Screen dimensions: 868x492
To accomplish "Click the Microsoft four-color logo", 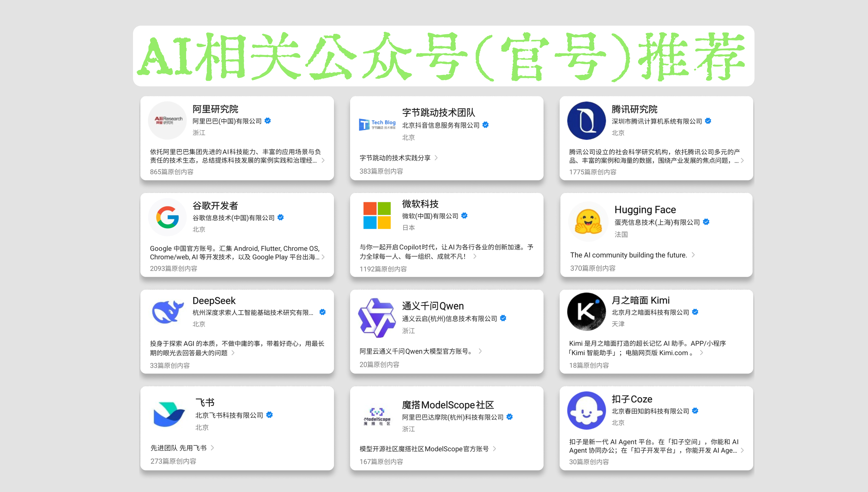I will (x=377, y=215).
